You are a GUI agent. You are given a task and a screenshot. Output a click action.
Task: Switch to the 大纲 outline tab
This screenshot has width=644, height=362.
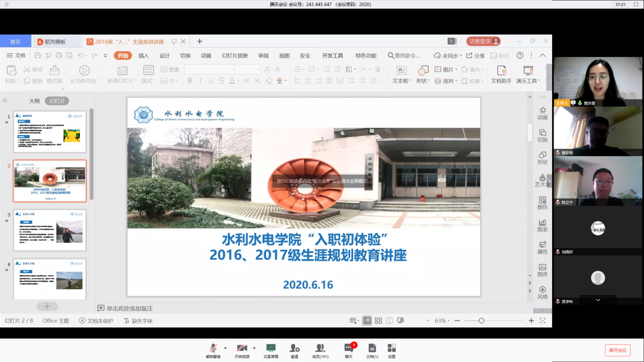click(34, 101)
